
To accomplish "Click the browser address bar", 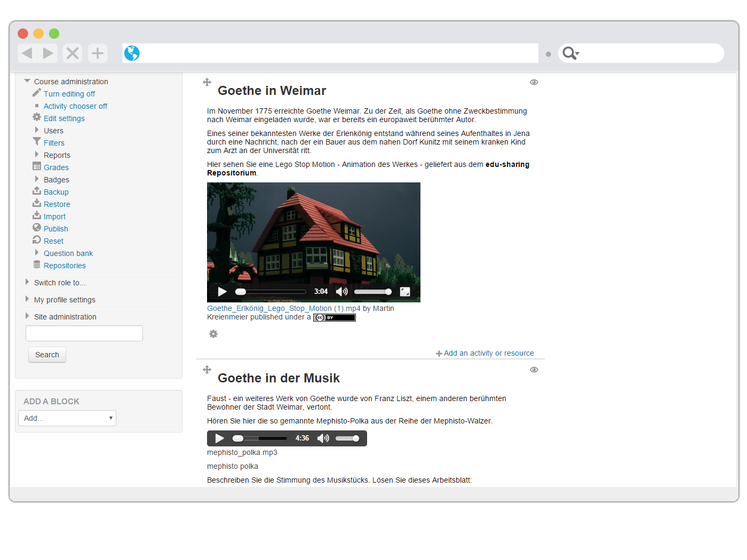I will tap(330, 53).
